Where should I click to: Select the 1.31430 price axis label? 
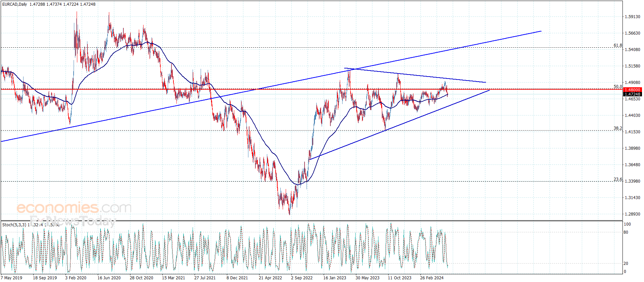(x=632, y=198)
